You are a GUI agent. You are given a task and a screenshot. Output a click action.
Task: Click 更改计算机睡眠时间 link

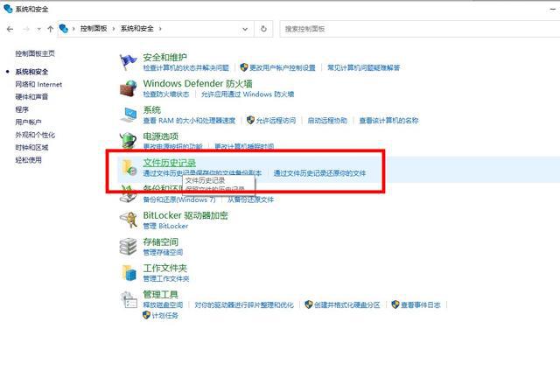coord(244,146)
